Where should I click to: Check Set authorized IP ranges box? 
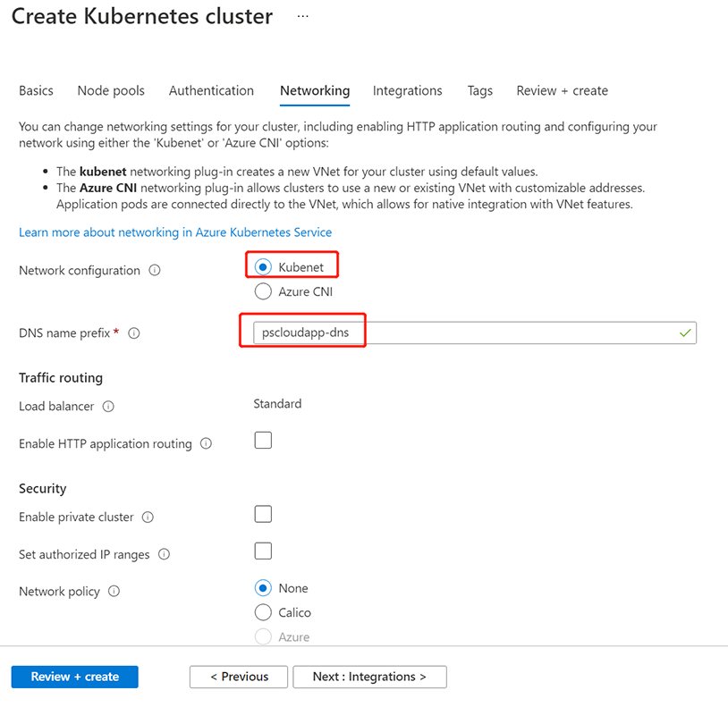[x=263, y=551]
